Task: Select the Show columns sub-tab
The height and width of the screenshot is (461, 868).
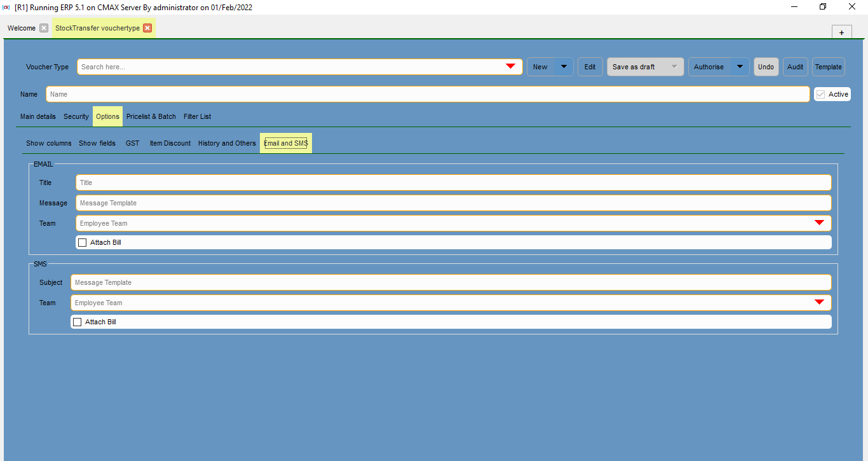Action: click(48, 143)
